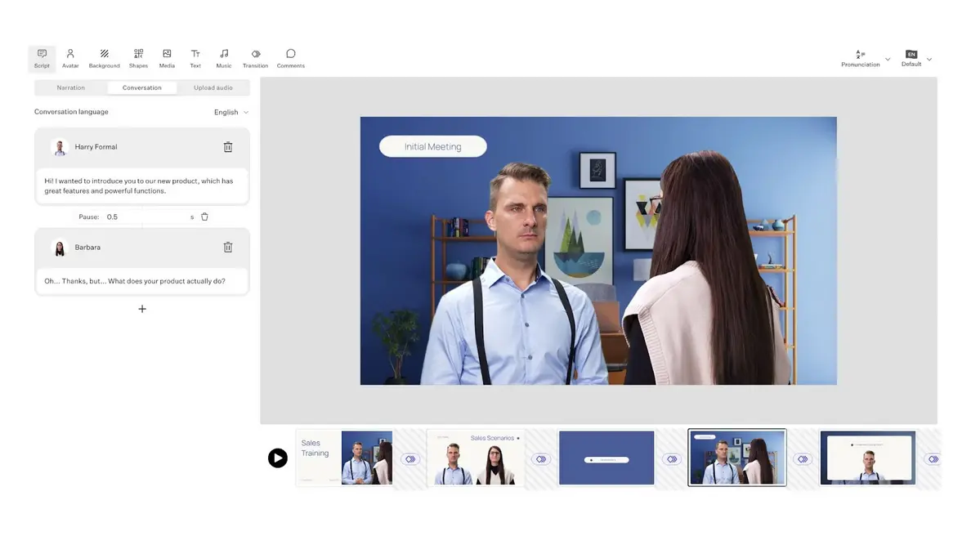Viewport: 980px width, 545px height.
Task: Click the Pause duration input field
Action: [145, 217]
